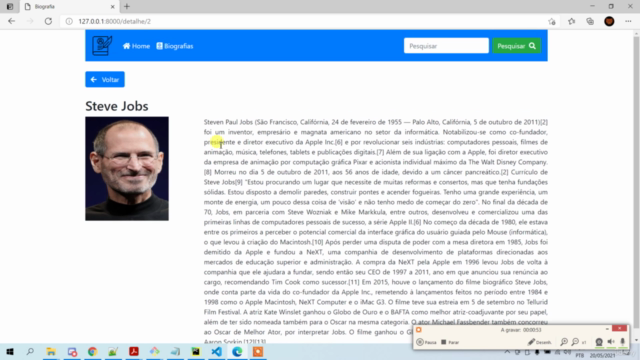Image resolution: width=640 pixels, height=360 pixels.
Task: Click the Steve Jobs portrait photo
Action: click(127, 169)
